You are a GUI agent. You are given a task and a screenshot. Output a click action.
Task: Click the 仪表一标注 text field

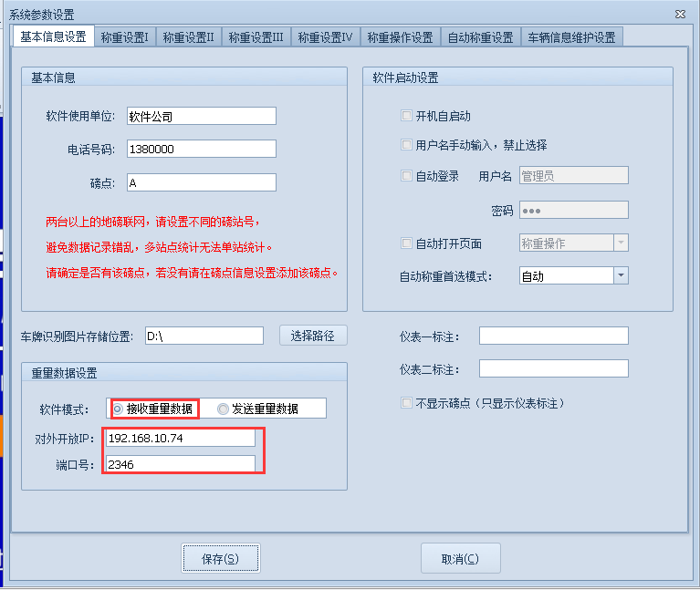(553, 336)
